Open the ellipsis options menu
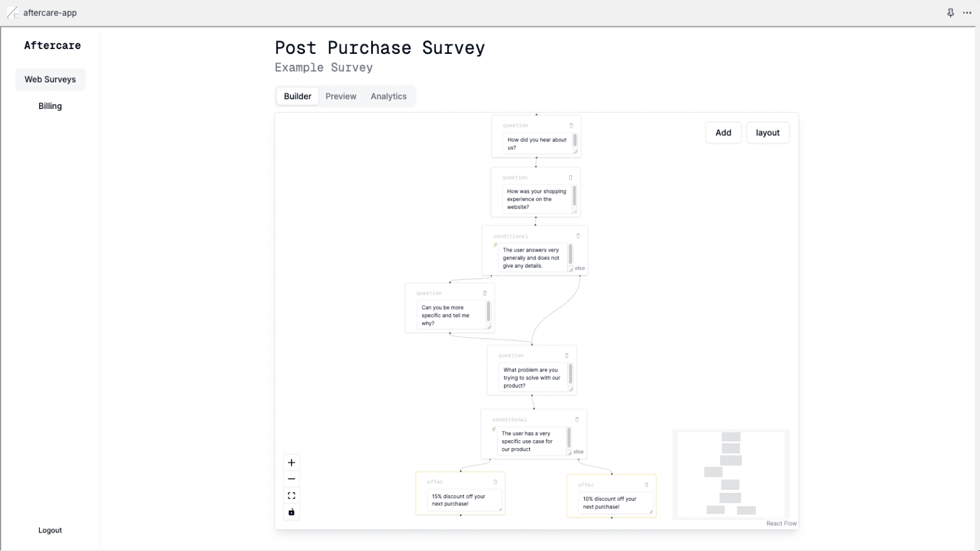This screenshot has width=980, height=551. [x=968, y=12]
